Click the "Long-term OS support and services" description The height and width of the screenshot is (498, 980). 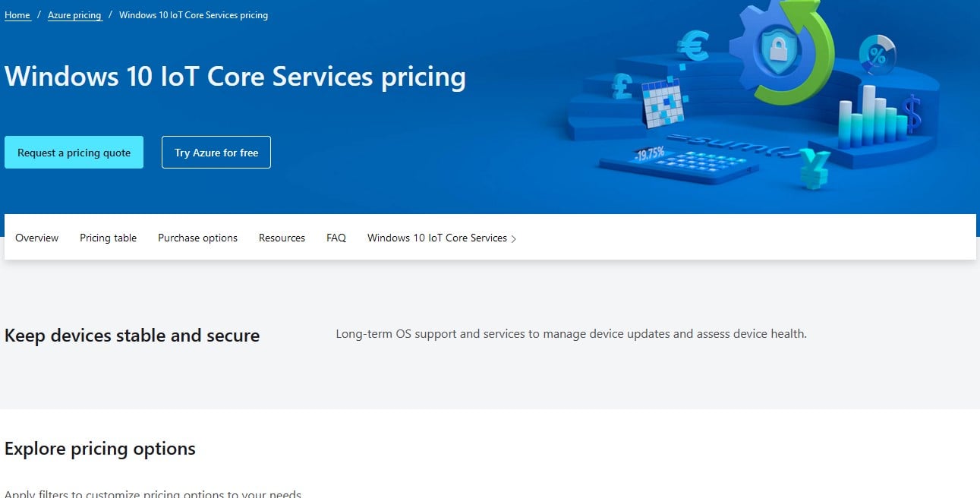coord(571,333)
